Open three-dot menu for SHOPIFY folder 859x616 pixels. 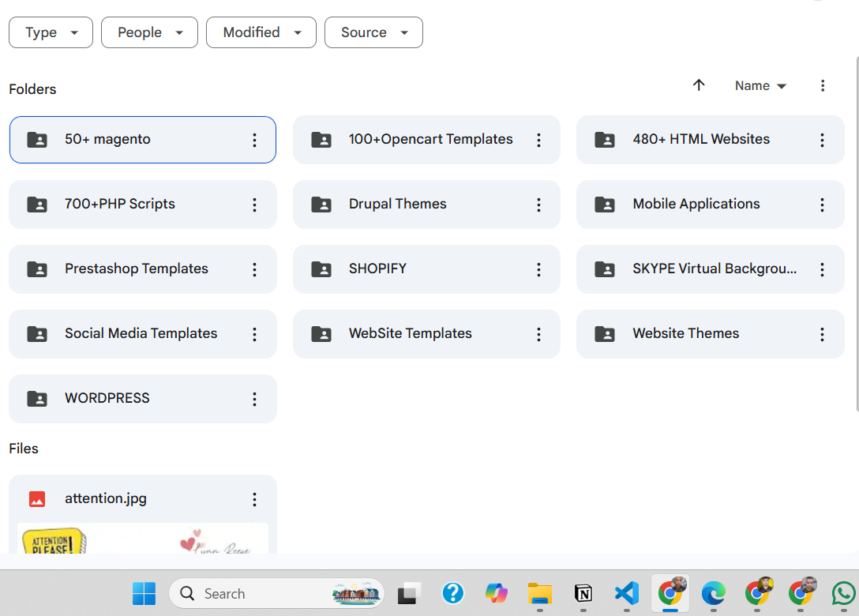coord(538,269)
